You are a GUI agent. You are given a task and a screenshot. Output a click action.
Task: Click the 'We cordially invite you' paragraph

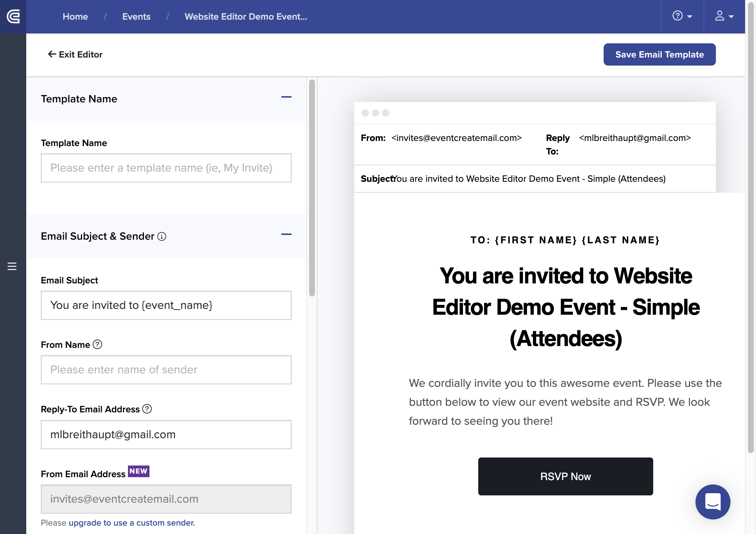565,402
